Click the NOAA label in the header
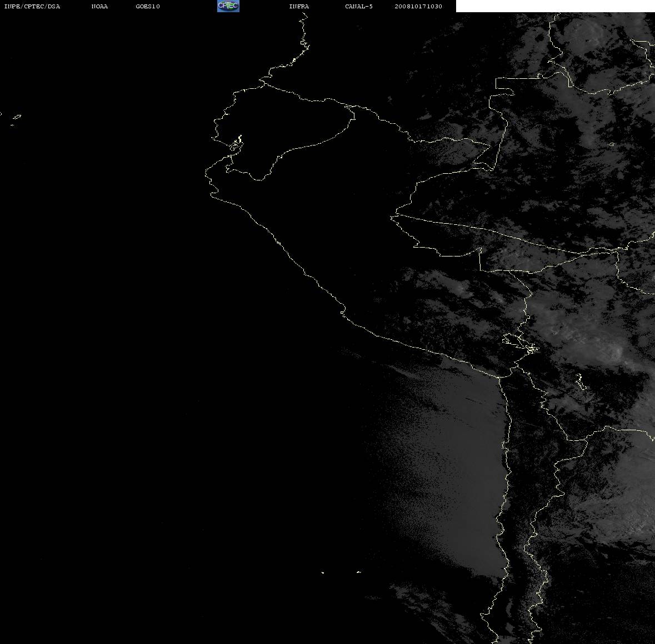 tap(99, 6)
